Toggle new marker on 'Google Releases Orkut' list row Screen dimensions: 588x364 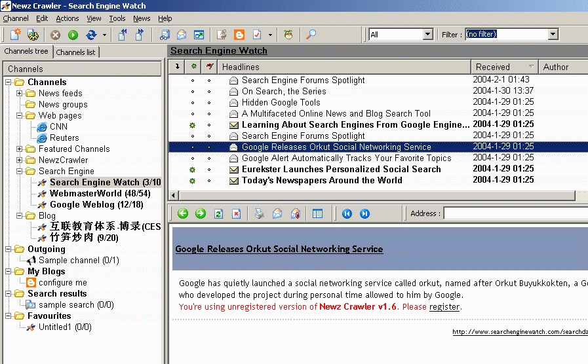click(x=193, y=147)
